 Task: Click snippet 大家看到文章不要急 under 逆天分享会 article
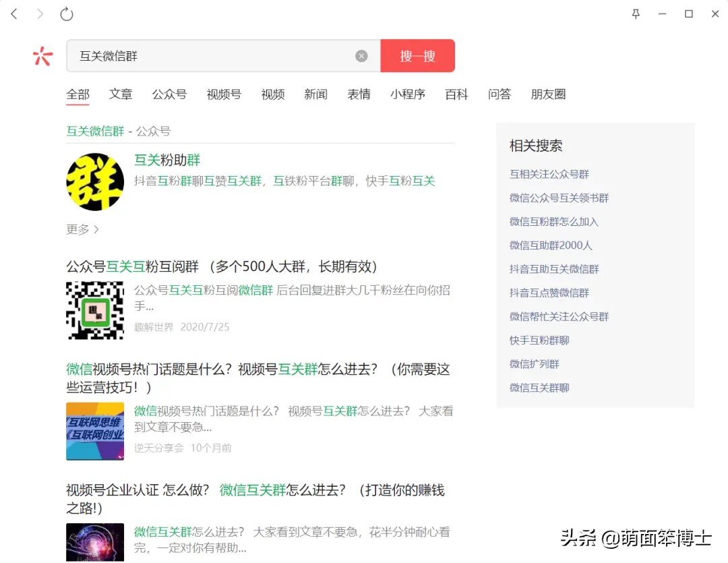[293, 419]
